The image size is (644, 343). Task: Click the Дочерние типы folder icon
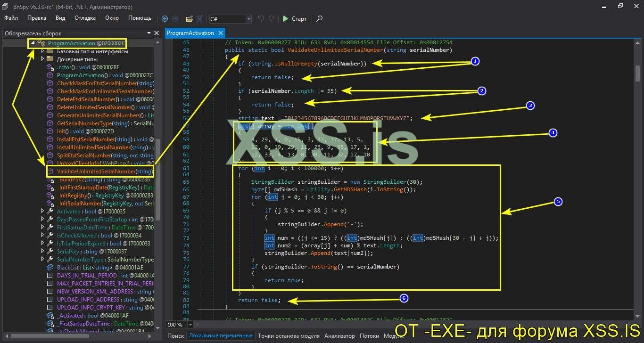click(50, 59)
